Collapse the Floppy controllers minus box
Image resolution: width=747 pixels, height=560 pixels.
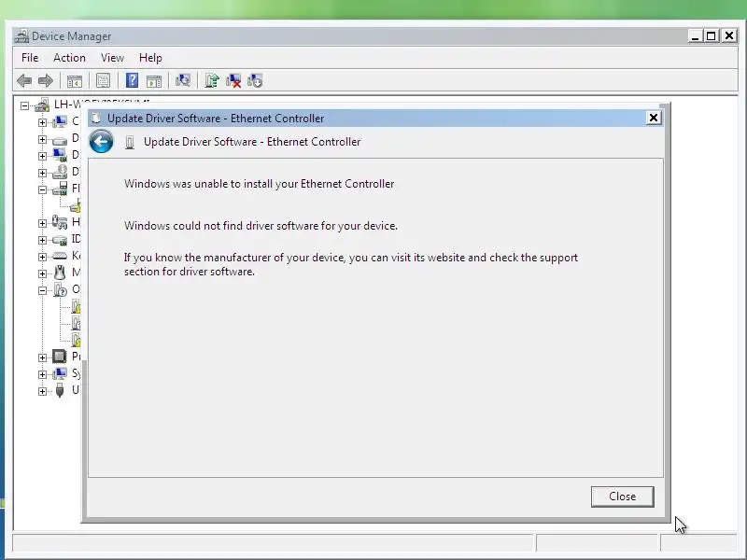(x=42, y=189)
